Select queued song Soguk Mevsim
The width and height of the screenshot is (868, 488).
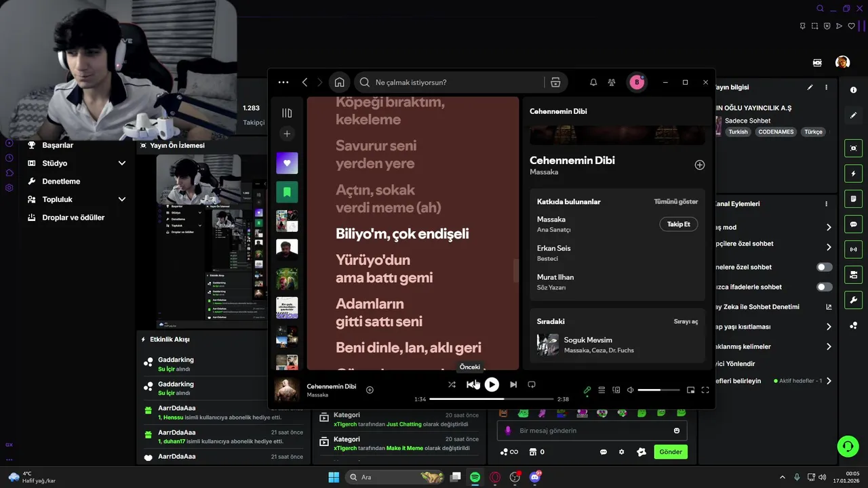pos(617,344)
